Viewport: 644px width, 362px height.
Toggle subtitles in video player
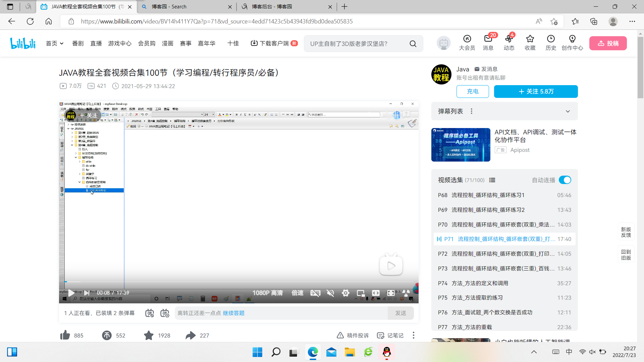pyautogui.click(x=315, y=293)
